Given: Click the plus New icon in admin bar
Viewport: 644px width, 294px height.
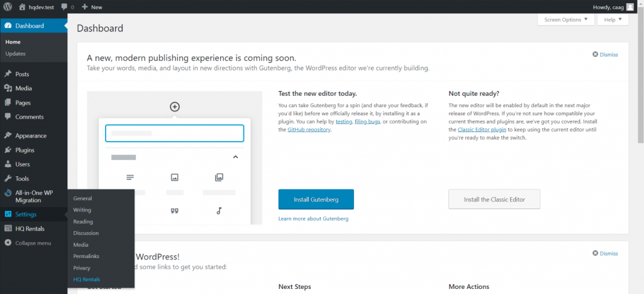Looking at the screenshot, I should (x=85, y=6).
